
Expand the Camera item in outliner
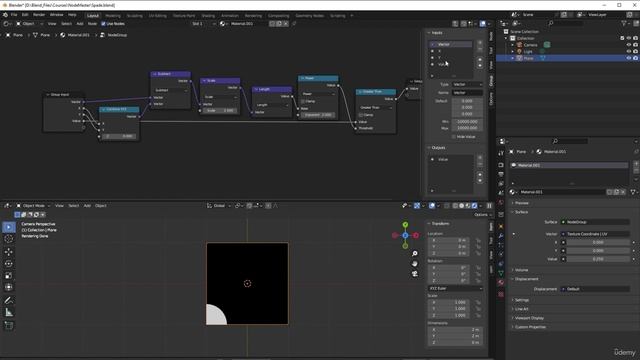click(x=513, y=45)
